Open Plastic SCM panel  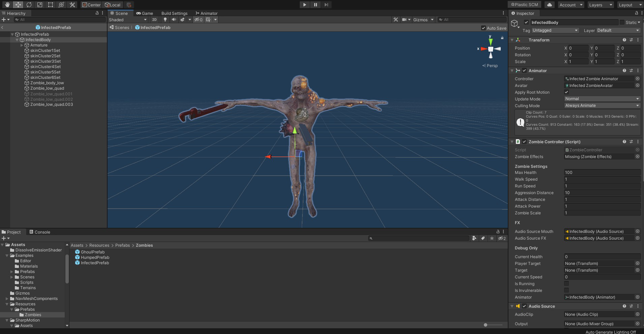click(x=524, y=5)
